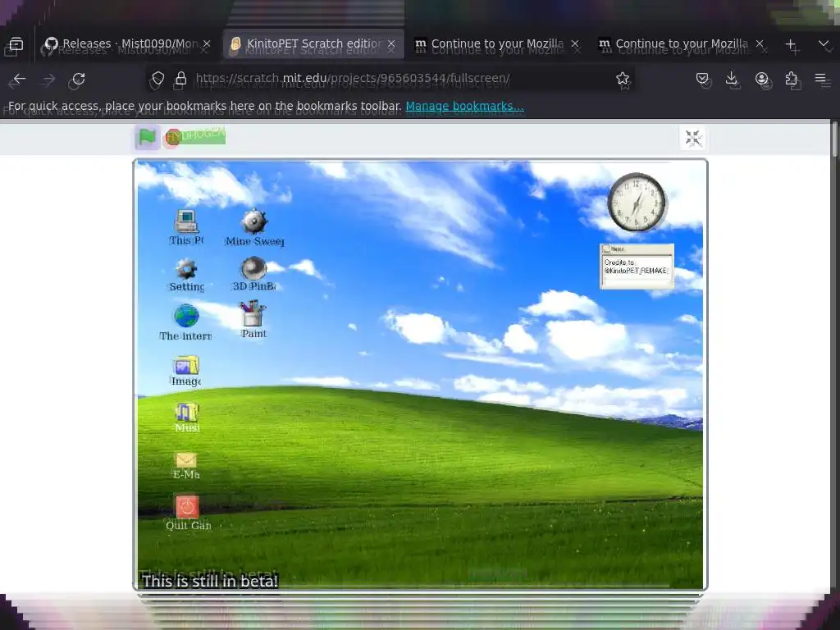
Task: Open the Firefox hamburger menu
Action: (820, 79)
